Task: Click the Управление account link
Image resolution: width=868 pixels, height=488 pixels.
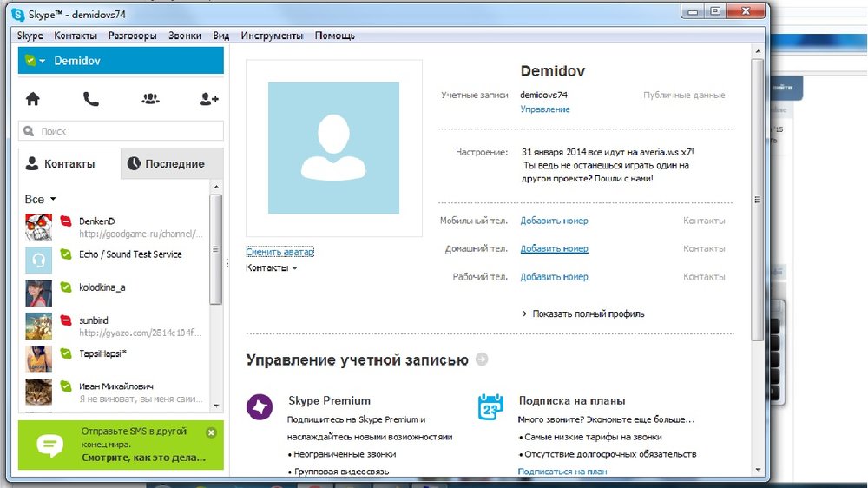Action: tap(545, 109)
